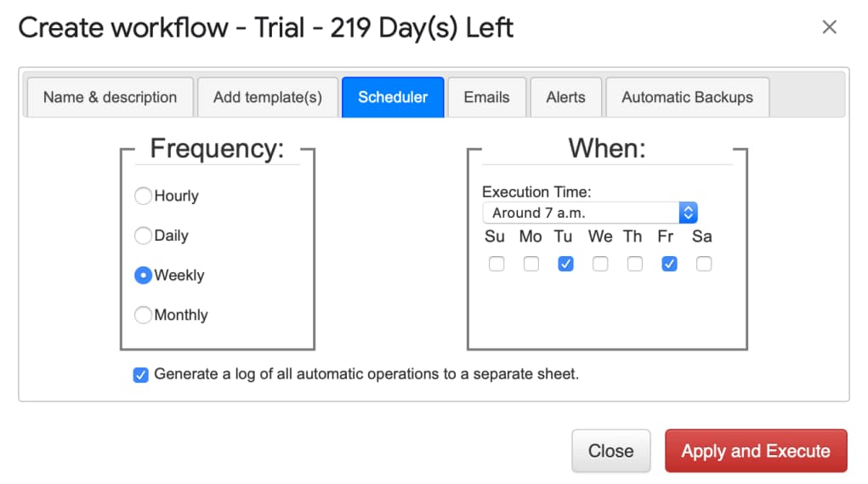This screenshot has width=868, height=484.
Task: Click the Close button
Action: (610, 451)
